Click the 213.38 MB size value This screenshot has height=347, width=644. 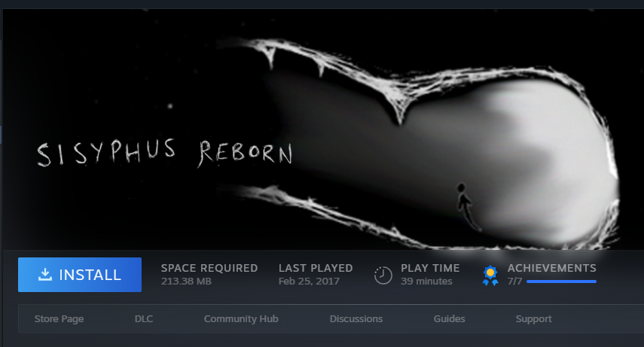click(186, 282)
